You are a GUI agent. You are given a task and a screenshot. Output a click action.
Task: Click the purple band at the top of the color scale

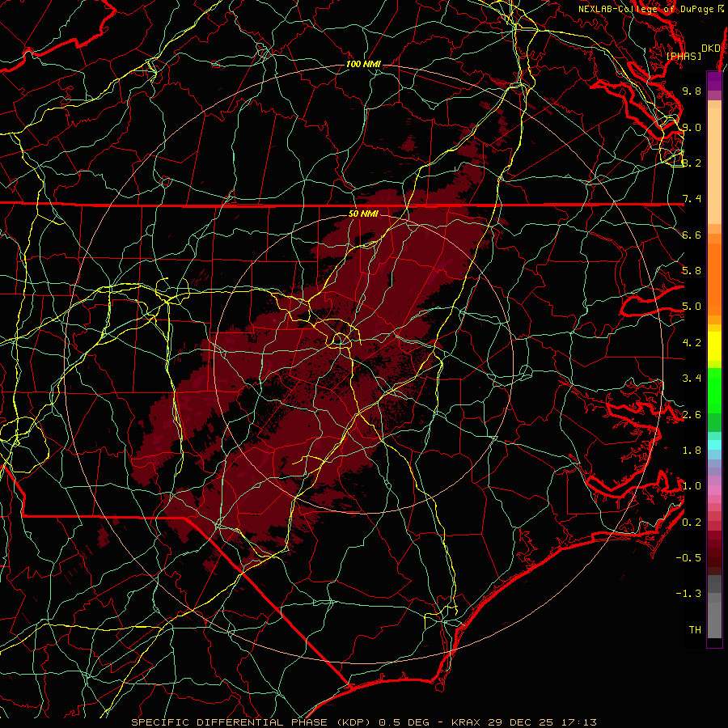[x=714, y=81]
